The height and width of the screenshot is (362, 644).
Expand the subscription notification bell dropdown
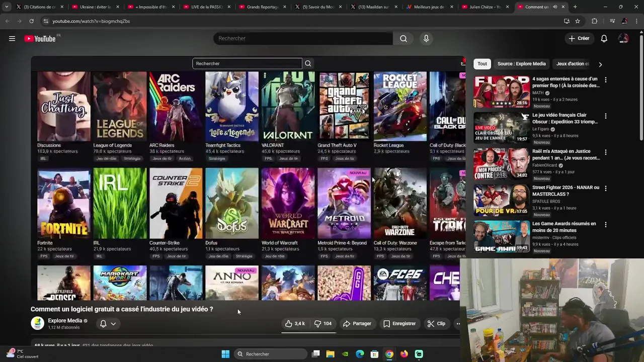(x=108, y=324)
